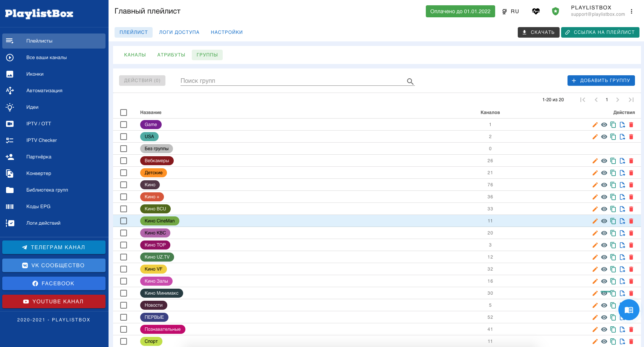Screen dimensions: 644x347
Task: Go to the first page of groups
Action: coord(583,100)
